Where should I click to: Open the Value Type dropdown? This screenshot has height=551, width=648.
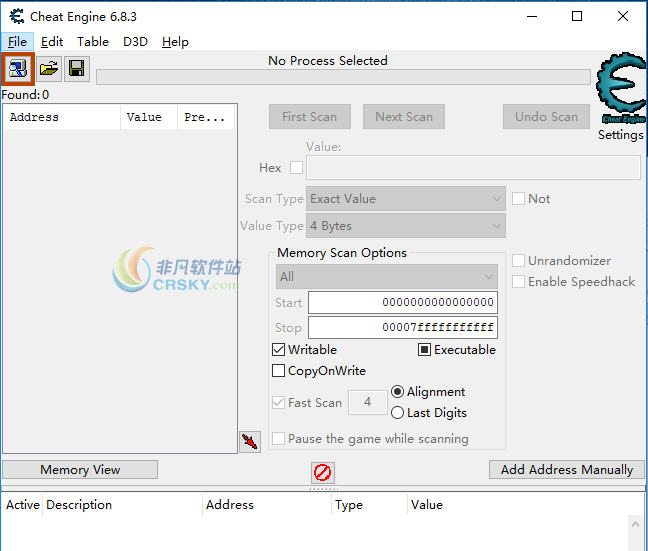[406, 226]
